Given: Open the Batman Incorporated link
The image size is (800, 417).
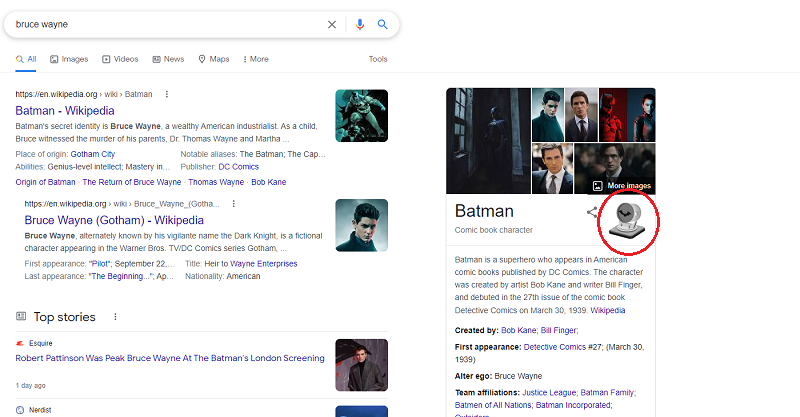Looking at the screenshot, I should (573, 405).
